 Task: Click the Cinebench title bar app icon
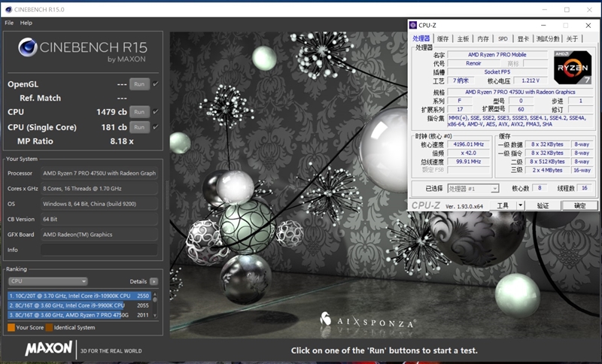pyautogui.click(x=8, y=10)
